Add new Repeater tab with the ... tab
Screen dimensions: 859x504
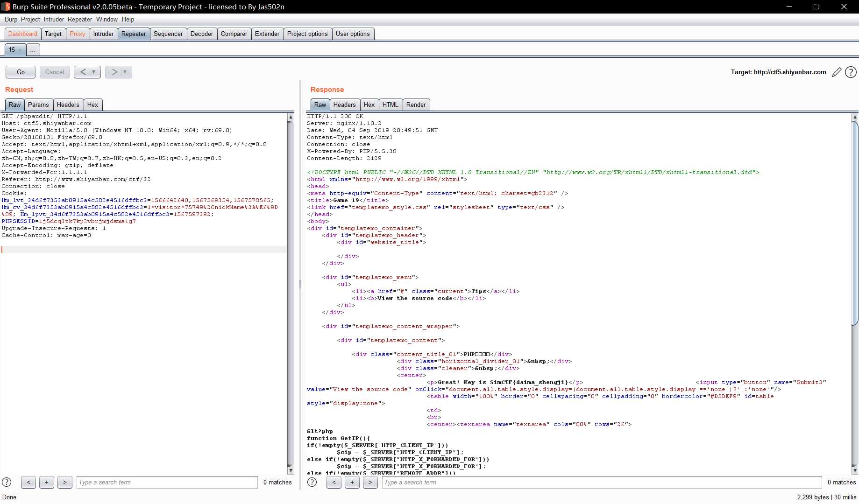point(33,49)
